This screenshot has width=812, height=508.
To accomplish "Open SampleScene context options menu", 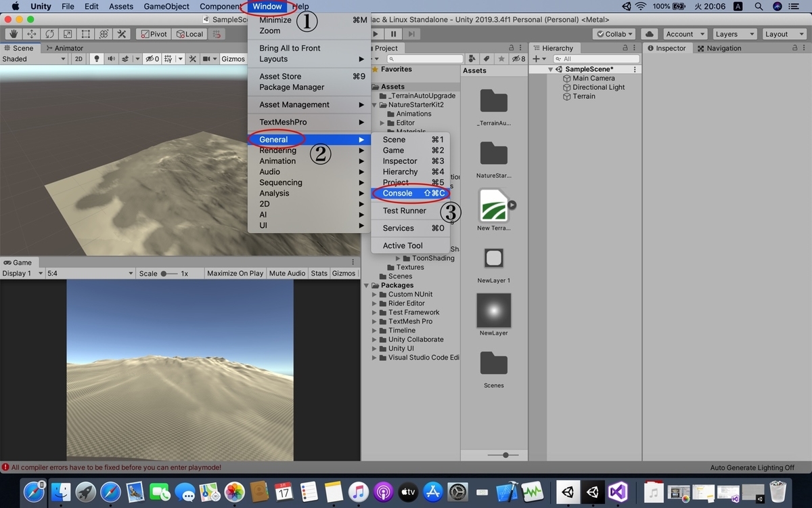I will [635, 69].
